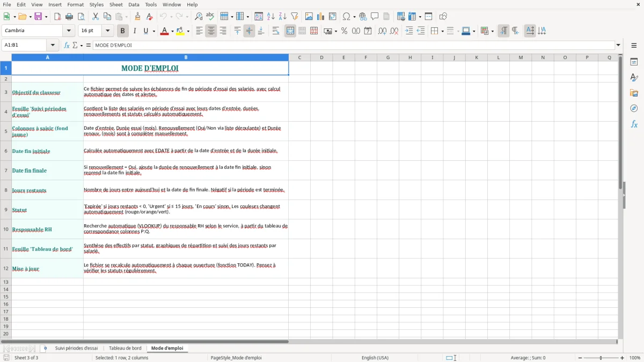Toggle Center Horizontally alignment
This screenshot has height=362, width=644.
[211, 31]
